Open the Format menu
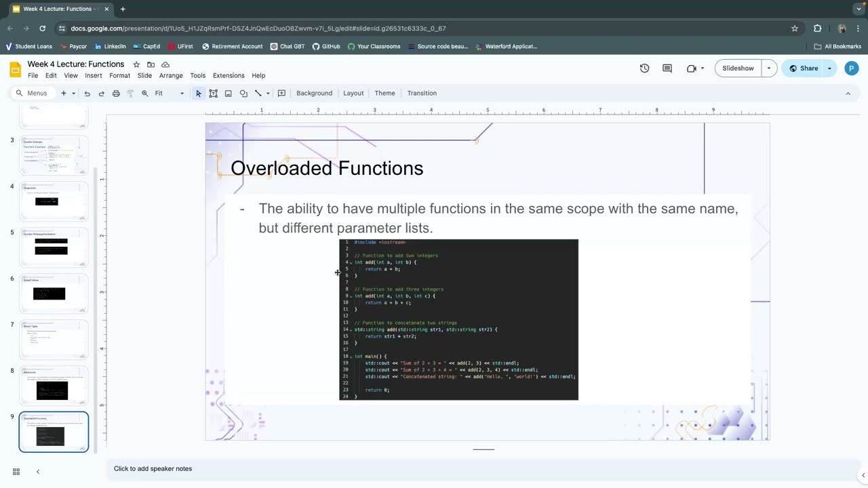Image resolution: width=868 pixels, height=488 pixels. (x=119, y=76)
